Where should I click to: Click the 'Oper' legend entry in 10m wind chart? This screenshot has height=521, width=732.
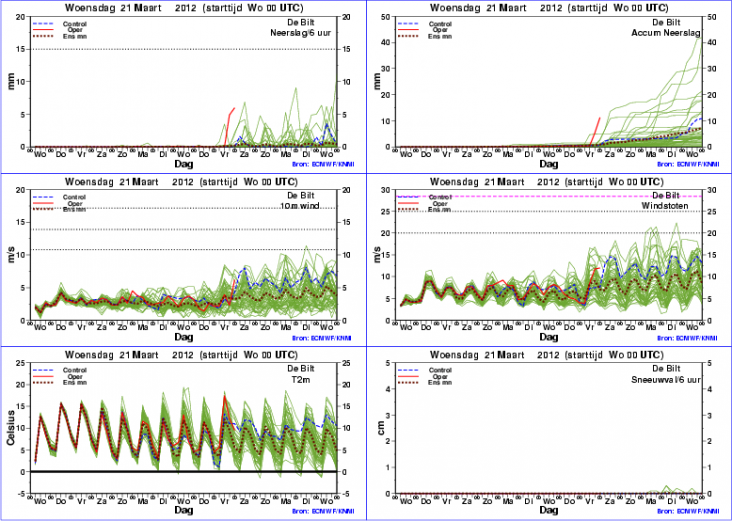75,204
